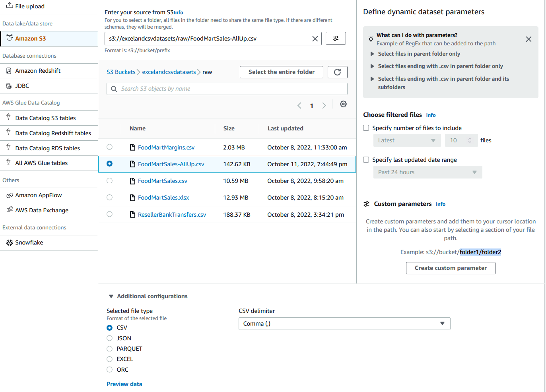546x392 pixels.
Task: Click the lightbulb tip icon
Action: (x=371, y=39)
